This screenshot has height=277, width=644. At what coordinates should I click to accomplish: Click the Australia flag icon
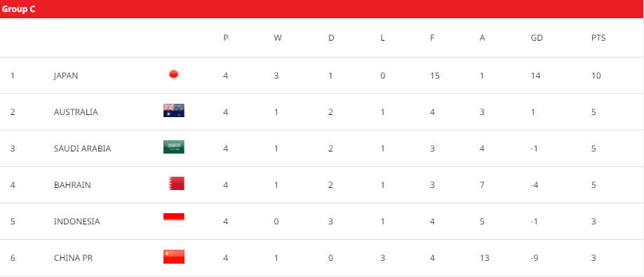(x=174, y=110)
